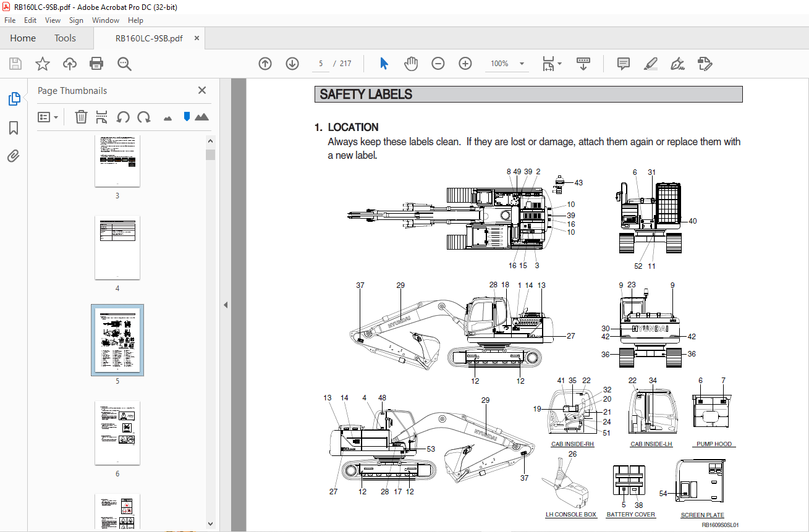Click the PUMP HOOD caption
Image resolution: width=809 pixels, height=532 pixels.
point(714,444)
